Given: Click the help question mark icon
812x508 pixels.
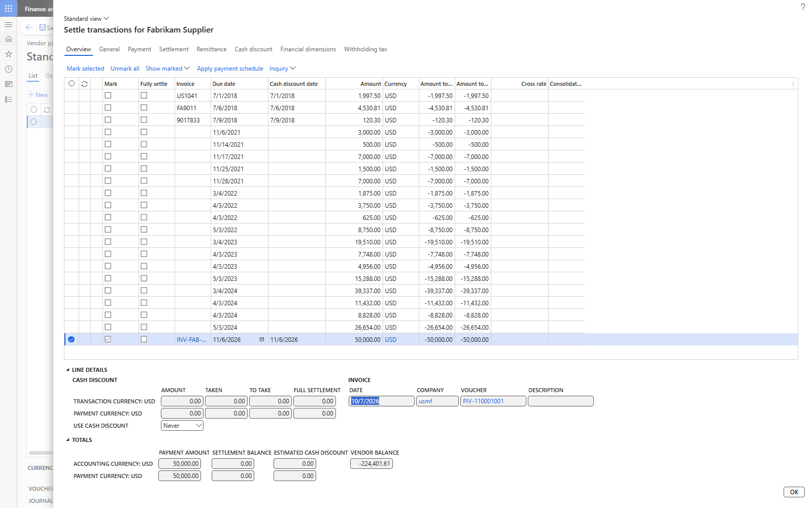Looking at the screenshot, I should click(803, 7).
